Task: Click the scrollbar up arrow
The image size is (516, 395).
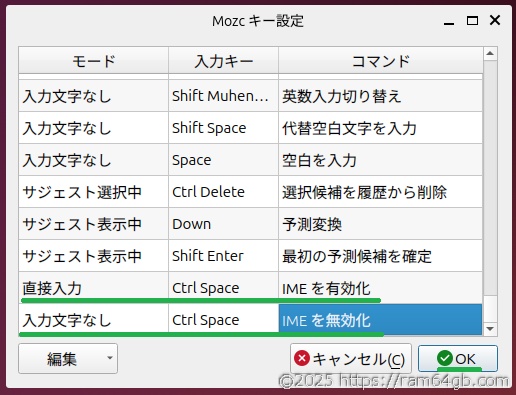Action: [490, 53]
